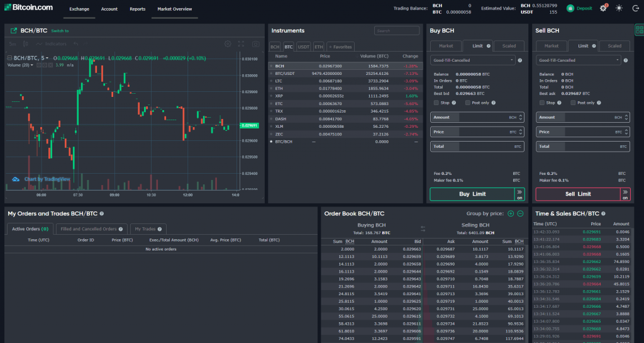644x343 pixels.
Task: Select the Scaled tab in Buy BCH
Action: (x=509, y=46)
